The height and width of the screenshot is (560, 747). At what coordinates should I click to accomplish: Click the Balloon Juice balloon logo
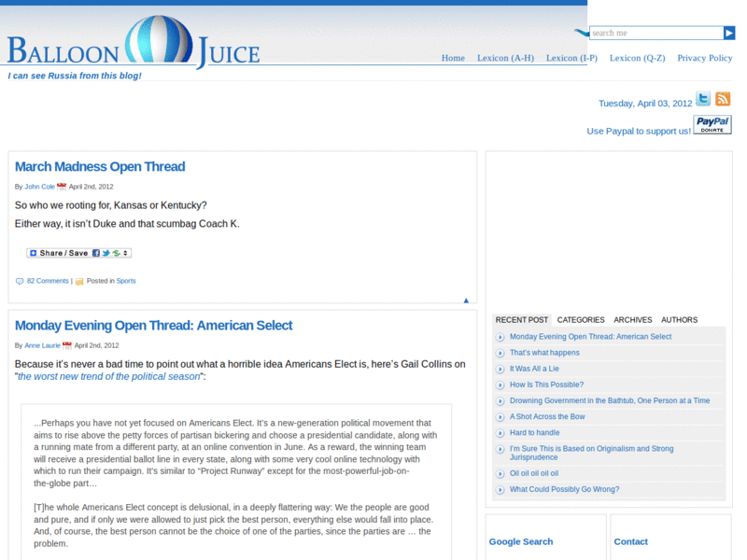[x=159, y=39]
